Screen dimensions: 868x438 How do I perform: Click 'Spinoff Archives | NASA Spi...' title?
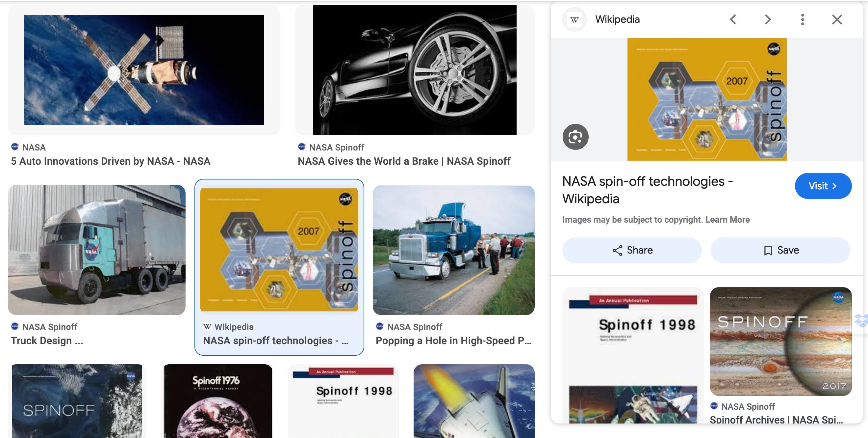pyautogui.click(x=776, y=420)
